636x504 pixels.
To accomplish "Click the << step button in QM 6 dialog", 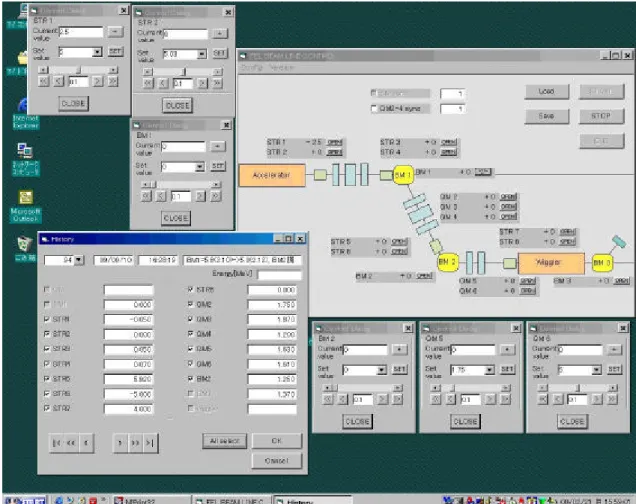I will pos(542,400).
